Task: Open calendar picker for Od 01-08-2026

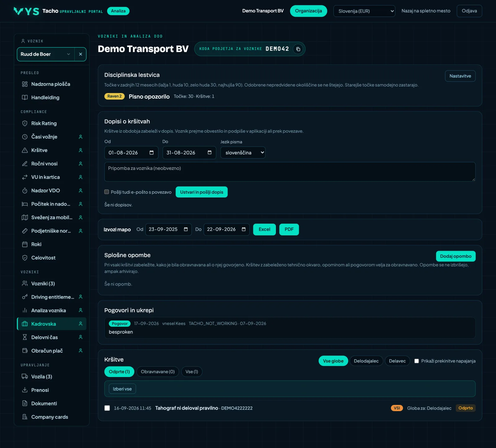Action: point(152,153)
